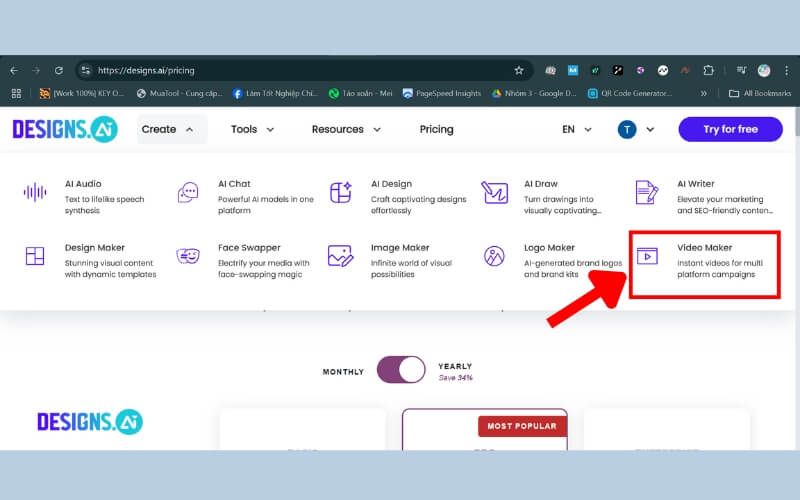Open the AI Writer icon
The image size is (800, 500).
(647, 192)
